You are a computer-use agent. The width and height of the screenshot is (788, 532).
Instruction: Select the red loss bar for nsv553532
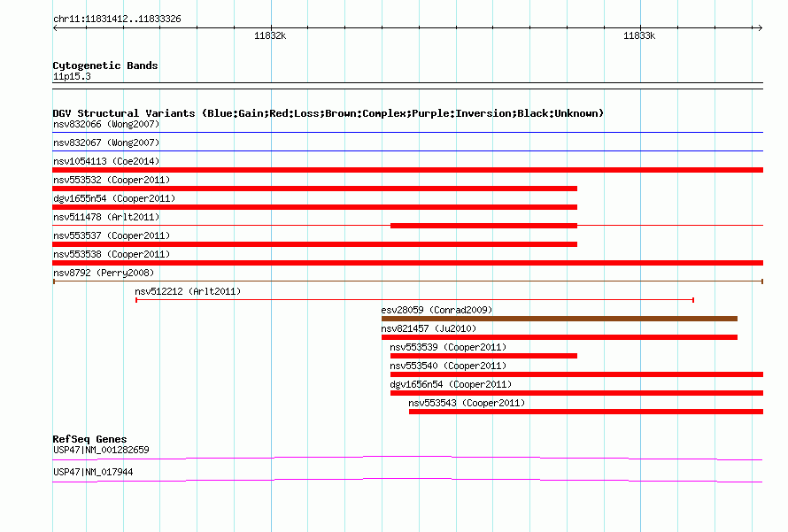click(x=314, y=189)
